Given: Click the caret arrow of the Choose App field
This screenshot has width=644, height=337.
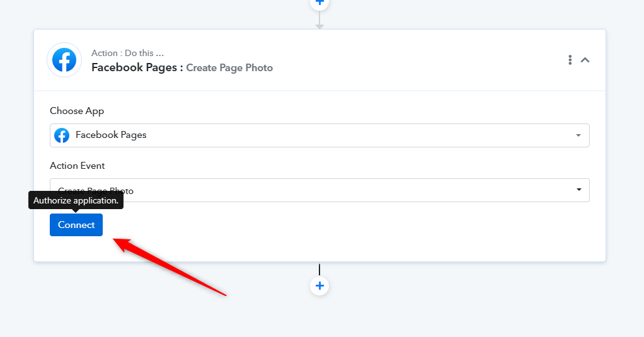Looking at the screenshot, I should pyautogui.click(x=578, y=135).
